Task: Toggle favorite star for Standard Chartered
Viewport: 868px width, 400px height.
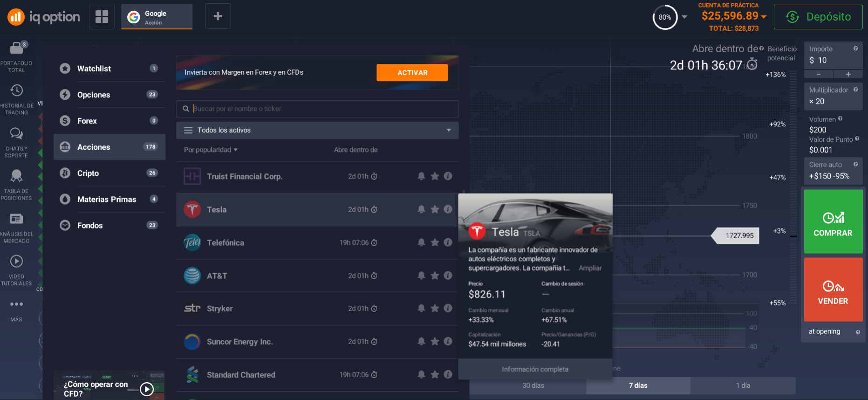Action: click(435, 374)
